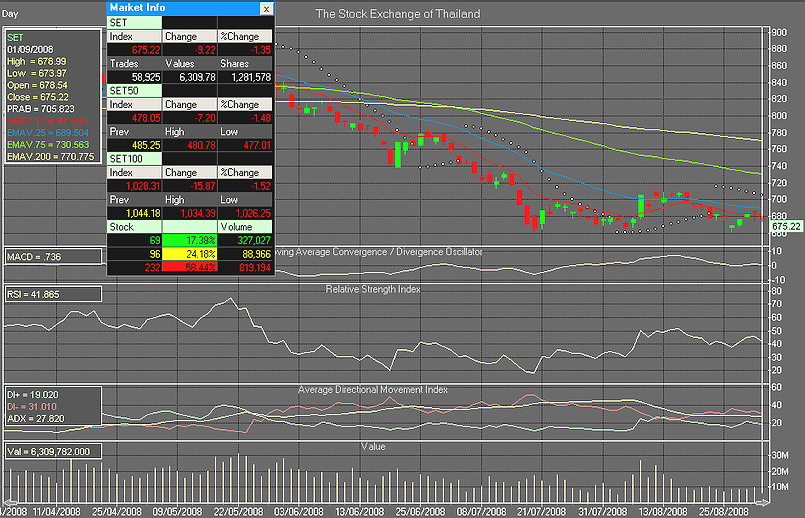Click the RSI = 41.865 readout

coord(33,294)
